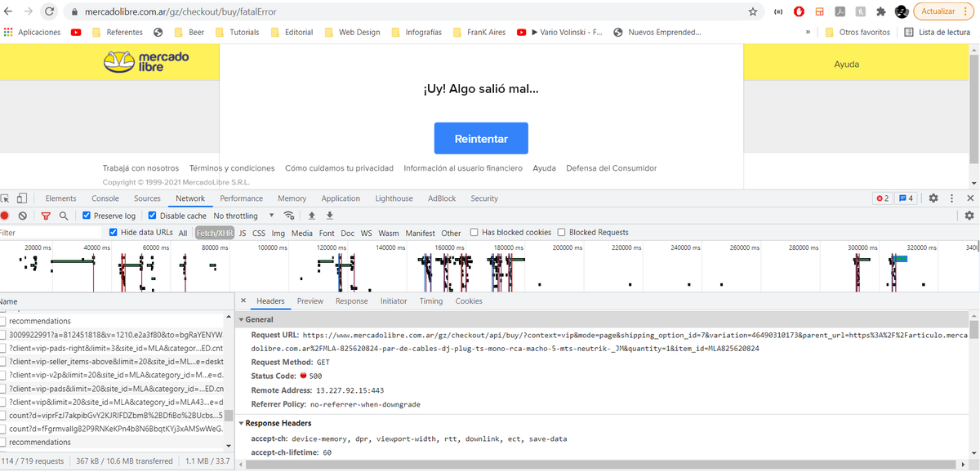Click the blue messages count badge
Image resolution: width=980 pixels, height=472 pixels.
[906, 198]
